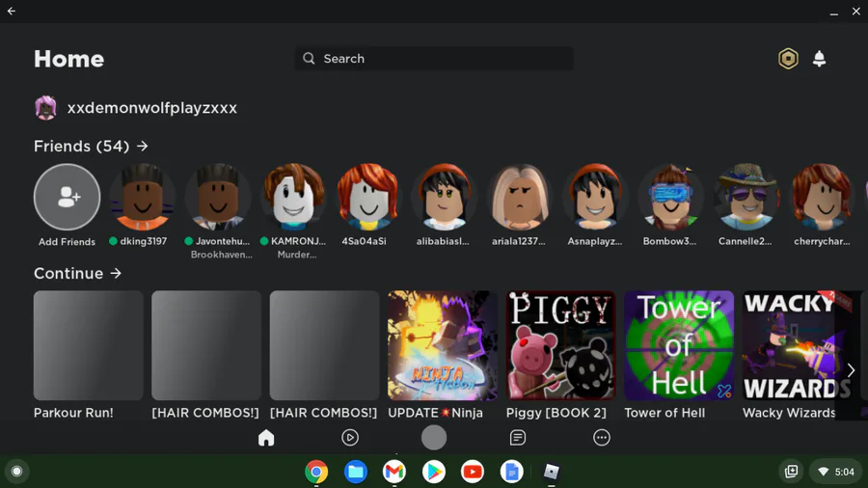This screenshot has width=868, height=488.
Task: Open the Piggy [BOOK 2] game
Action: 560,345
